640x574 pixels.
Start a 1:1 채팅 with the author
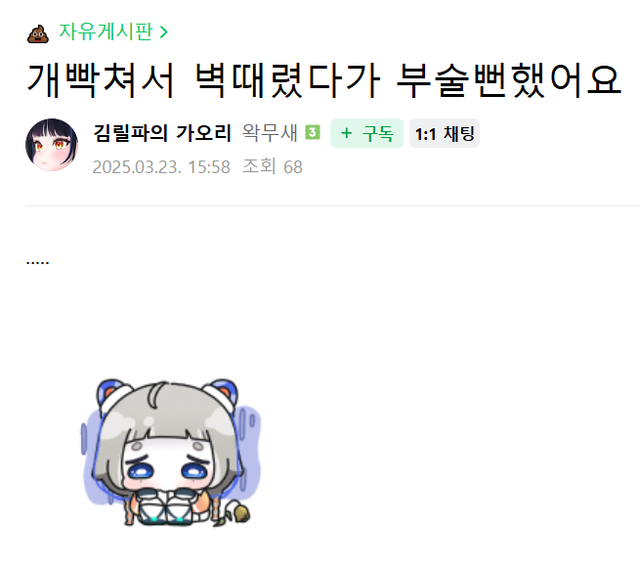pos(444,133)
